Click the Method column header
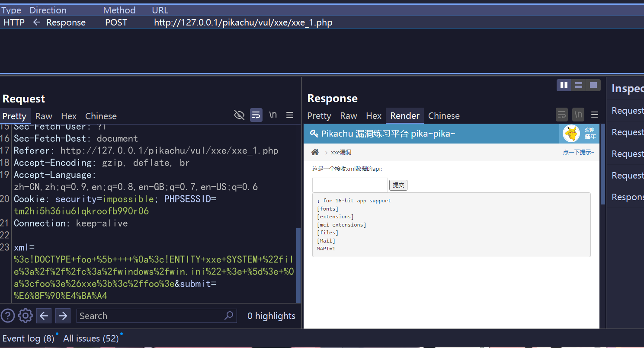Viewport: 644px width, 348px height. point(119,10)
